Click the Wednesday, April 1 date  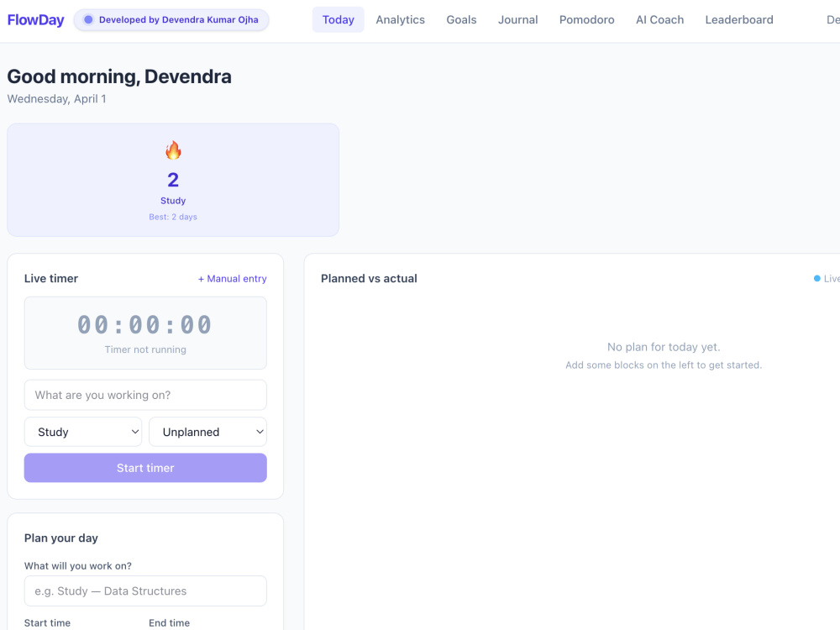[56, 99]
